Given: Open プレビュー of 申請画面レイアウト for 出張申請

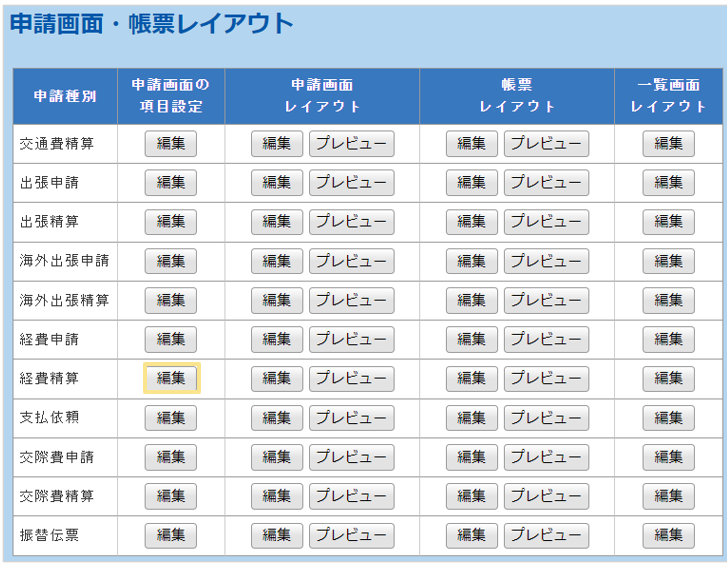Looking at the screenshot, I should [x=351, y=183].
